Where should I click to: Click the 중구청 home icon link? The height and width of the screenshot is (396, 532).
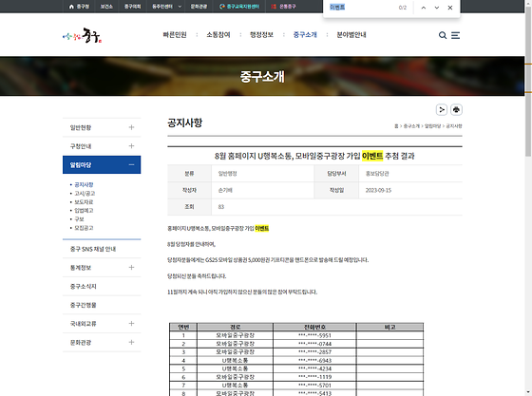[x=79, y=7]
